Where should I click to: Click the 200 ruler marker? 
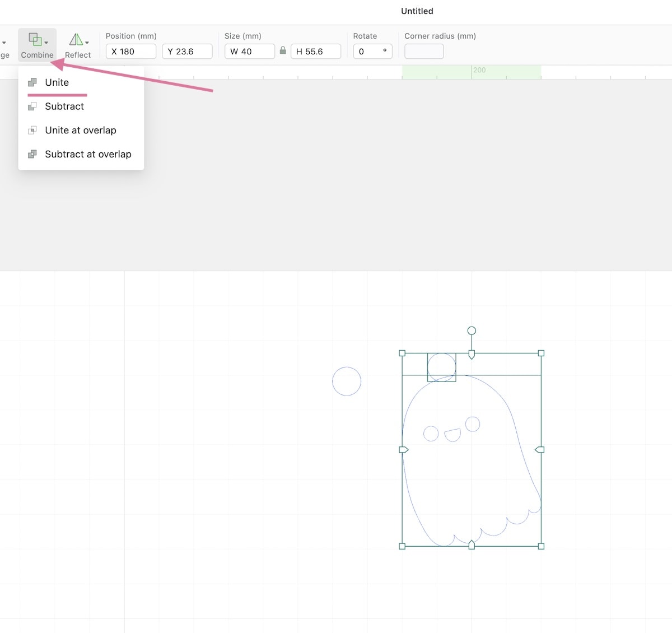[479, 70]
